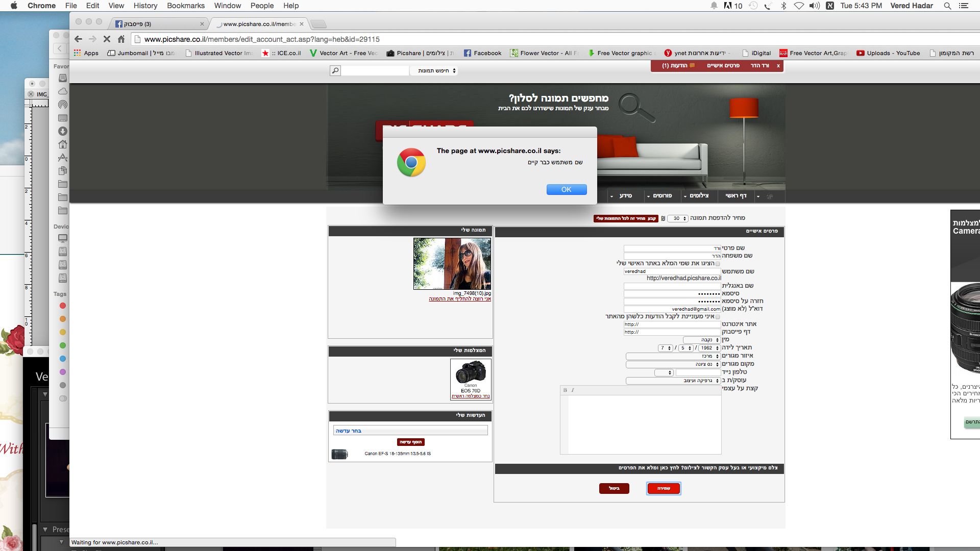This screenshot has width=980, height=551.
Task: Toggle checkbox to opt out of site messages
Action: [718, 317]
